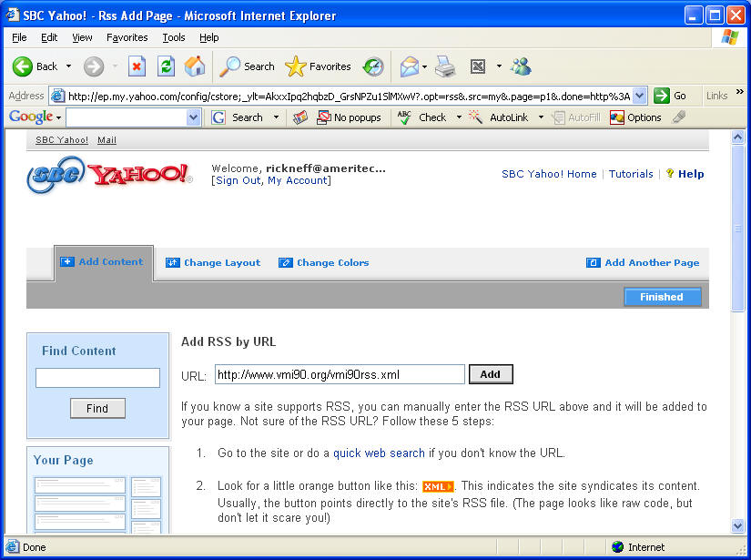This screenshot has height=560, width=751.
Task: Expand the Links toolbar chevron
Action: click(x=739, y=91)
